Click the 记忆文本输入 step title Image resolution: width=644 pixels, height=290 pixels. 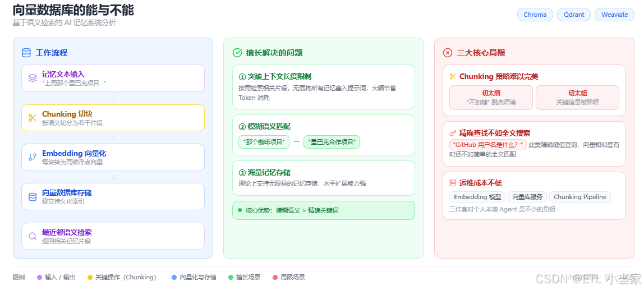(63, 75)
